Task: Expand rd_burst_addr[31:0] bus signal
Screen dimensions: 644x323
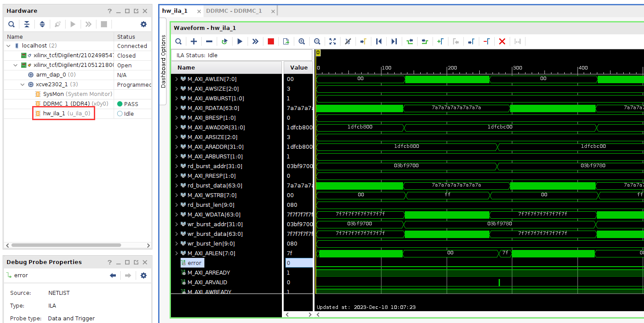Action: (x=177, y=166)
